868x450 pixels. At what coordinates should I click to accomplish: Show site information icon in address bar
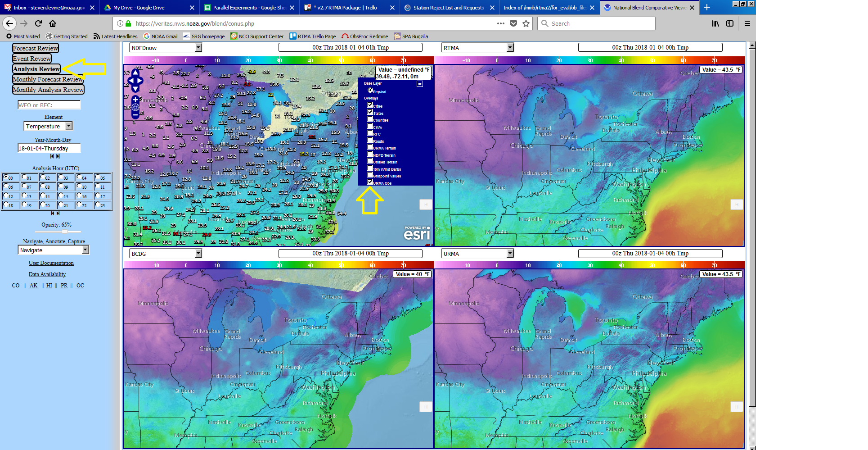[120, 23]
